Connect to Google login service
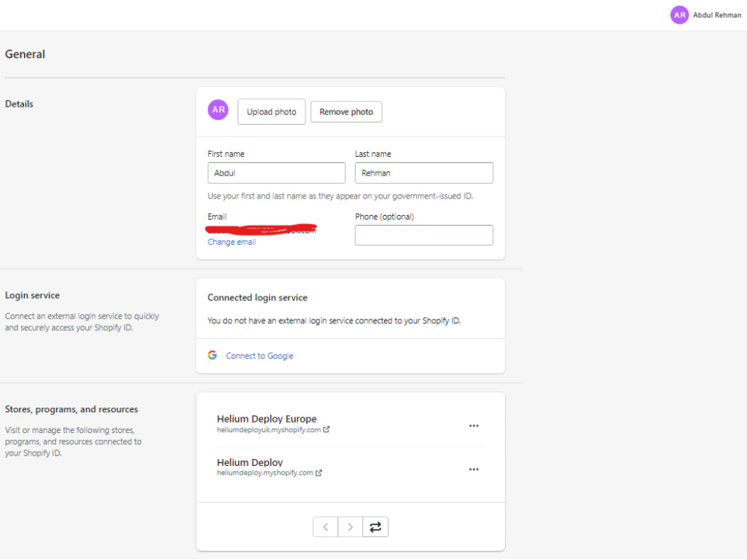The height and width of the screenshot is (560, 747). coord(260,355)
